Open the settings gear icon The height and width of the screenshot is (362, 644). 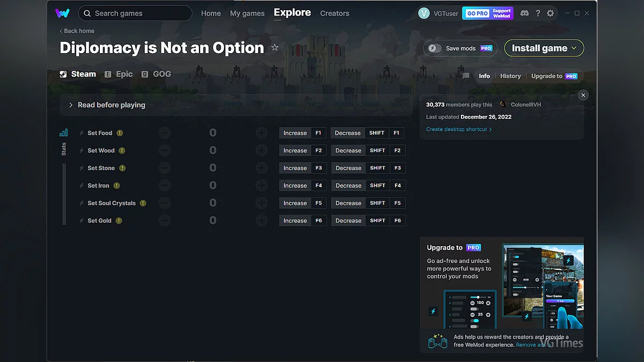pyautogui.click(x=550, y=13)
